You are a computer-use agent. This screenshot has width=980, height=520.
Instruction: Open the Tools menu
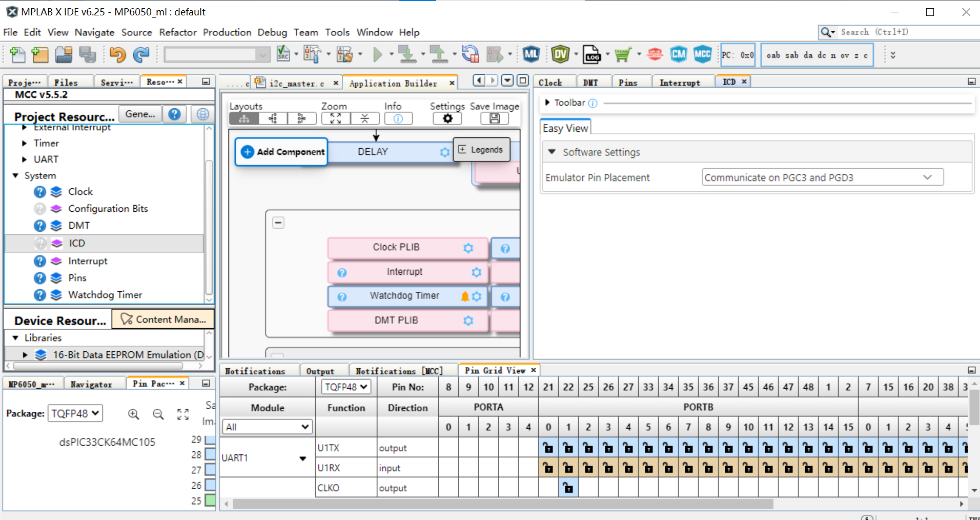pyautogui.click(x=337, y=32)
